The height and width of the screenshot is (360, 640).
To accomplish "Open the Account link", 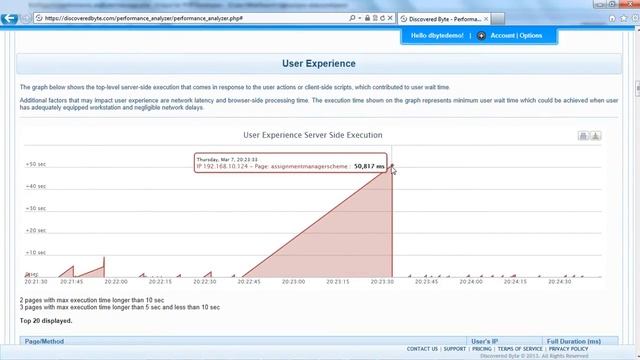I will [x=502, y=36].
